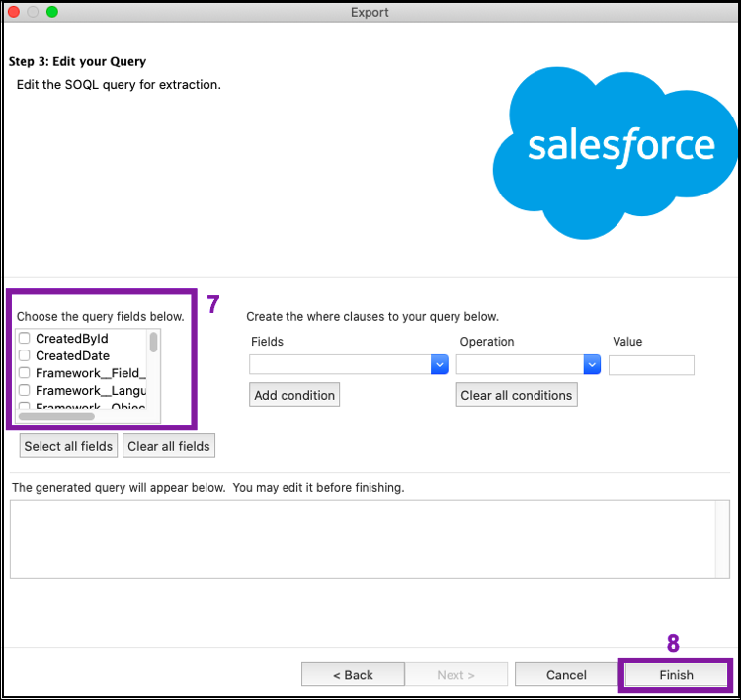This screenshot has width=741, height=700.
Task: Click the vertical scrollbar of fields list
Action: (x=153, y=342)
